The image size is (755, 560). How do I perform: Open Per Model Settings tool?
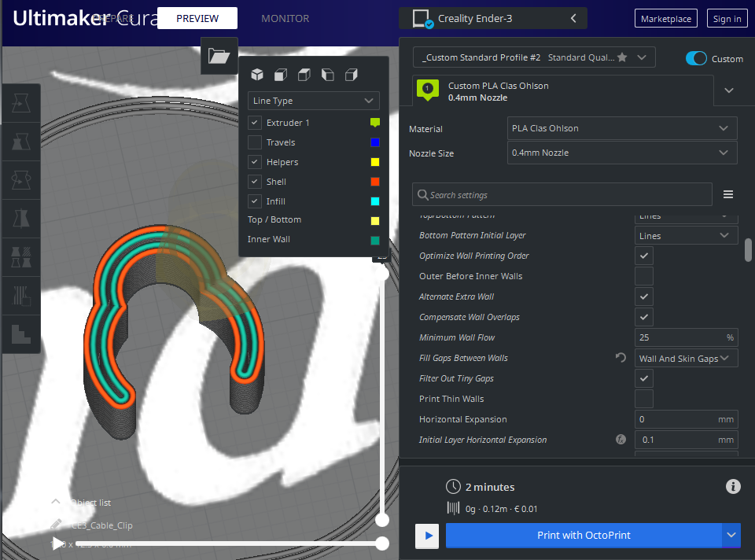click(21, 257)
